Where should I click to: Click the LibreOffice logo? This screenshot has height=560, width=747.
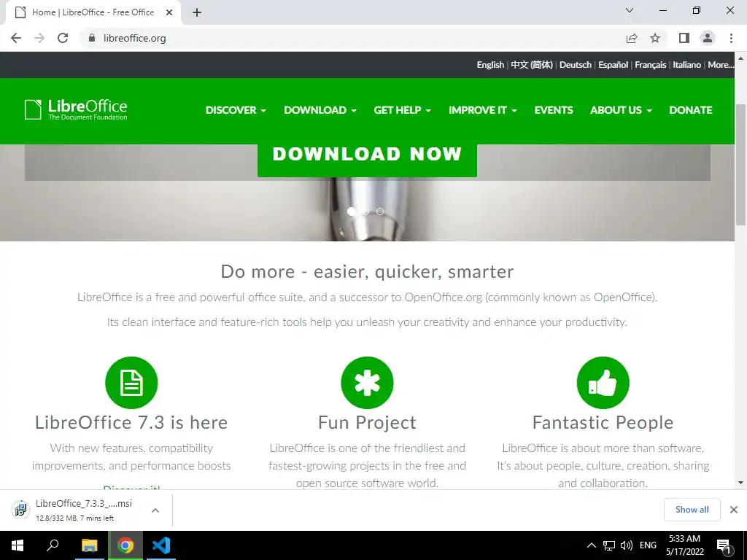76,109
